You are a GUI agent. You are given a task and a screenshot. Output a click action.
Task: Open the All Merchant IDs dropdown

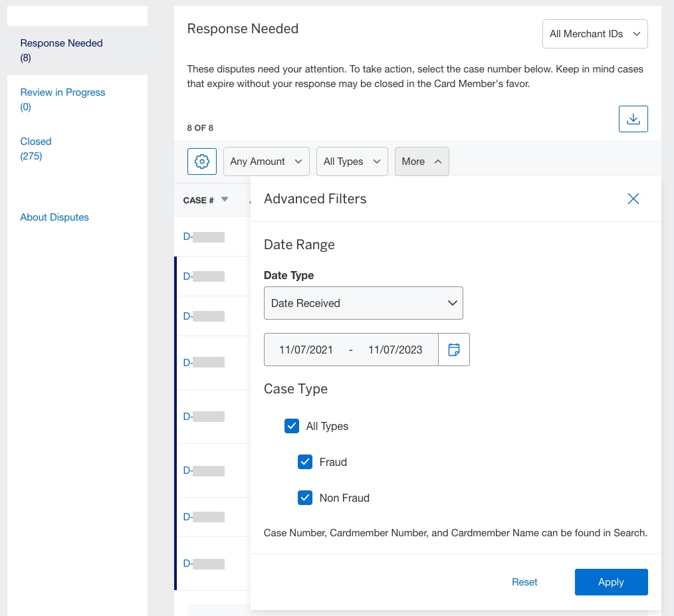594,33
